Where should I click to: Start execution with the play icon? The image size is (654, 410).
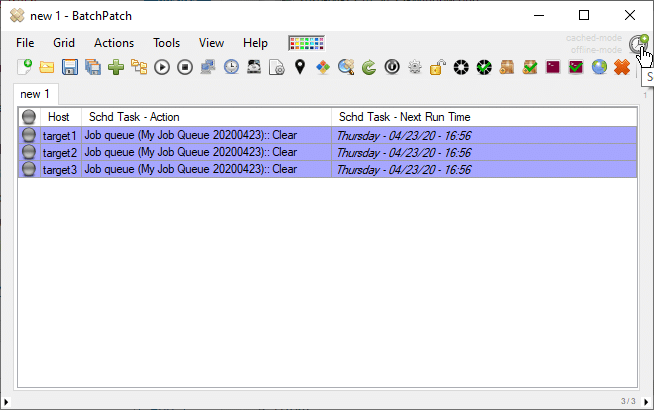click(x=162, y=67)
